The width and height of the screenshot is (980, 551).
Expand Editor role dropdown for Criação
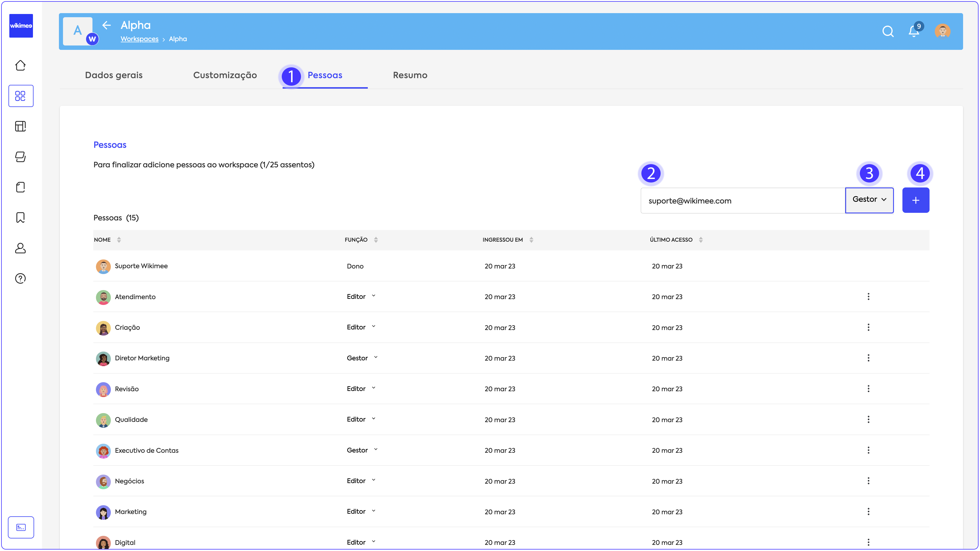click(361, 327)
